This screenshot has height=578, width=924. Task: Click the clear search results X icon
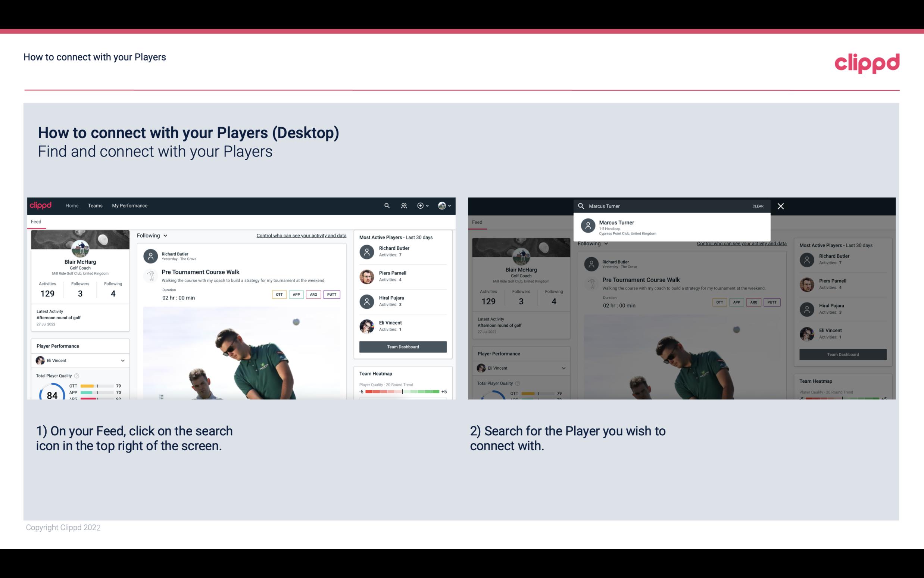782,206
